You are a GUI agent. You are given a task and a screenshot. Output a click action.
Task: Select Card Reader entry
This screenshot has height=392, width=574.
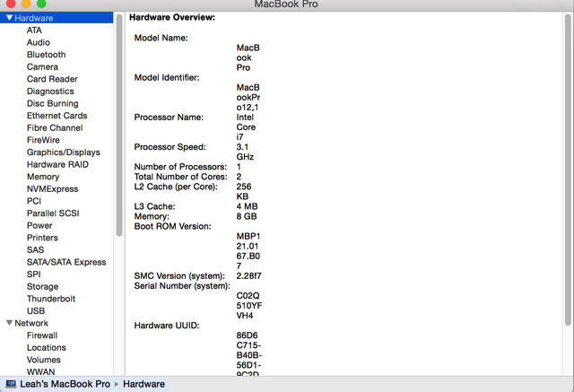tap(52, 79)
